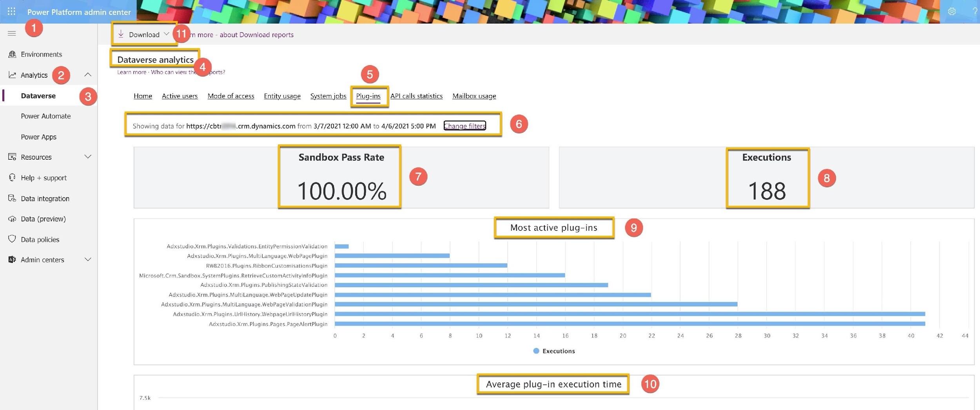Click the Data (preview) cloud icon
This screenshot has width=980, height=410.
pos(12,219)
